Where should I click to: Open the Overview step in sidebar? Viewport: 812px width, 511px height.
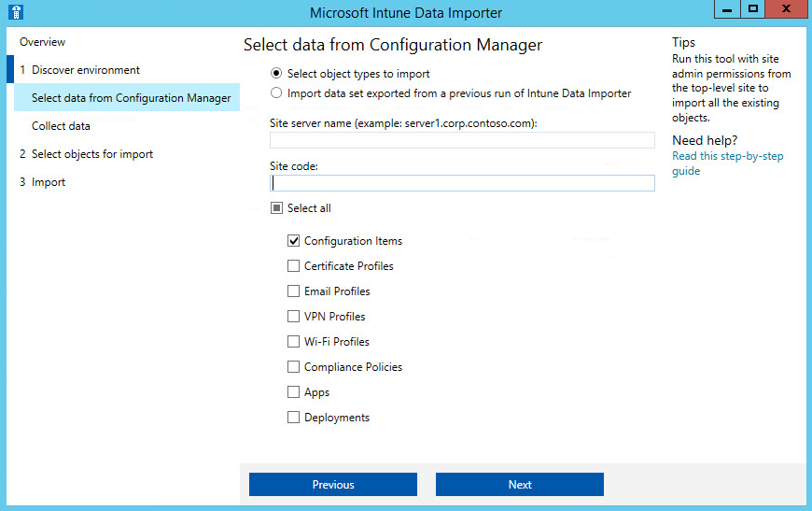tap(42, 42)
